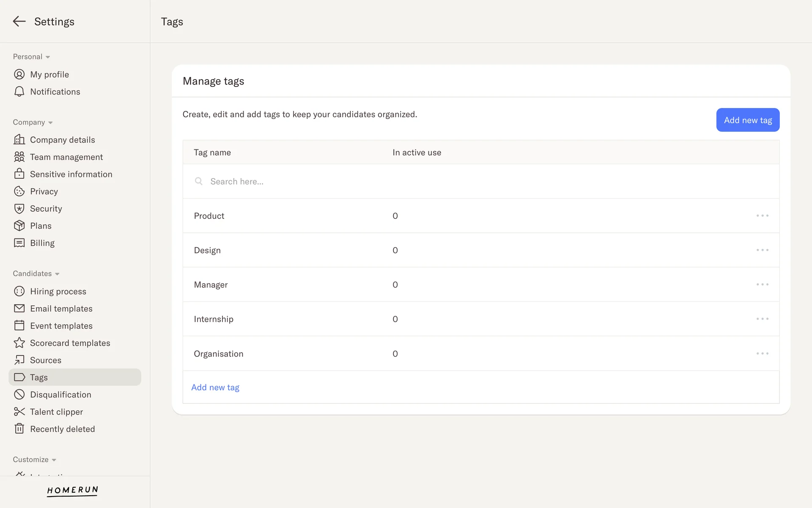Open three-dot menu for Organisation tag
The width and height of the screenshot is (812, 508).
[x=762, y=353]
